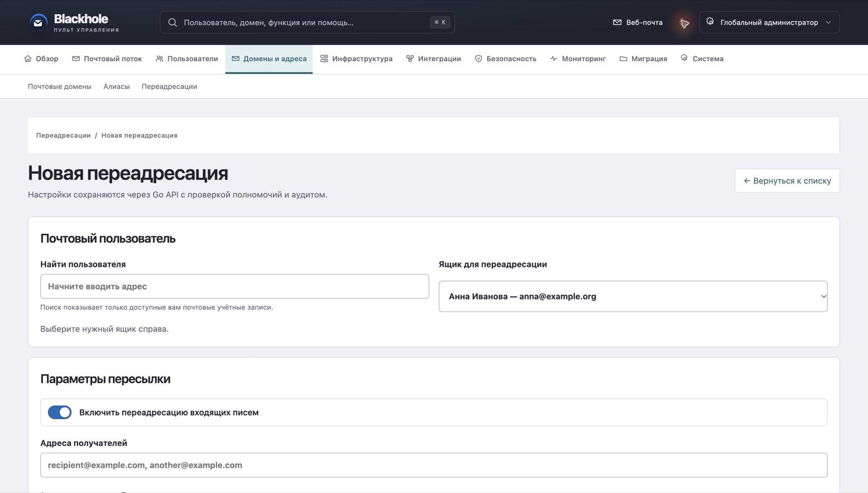Click the mail icon on Домены и адреса tab
868x493 pixels.
(235, 59)
